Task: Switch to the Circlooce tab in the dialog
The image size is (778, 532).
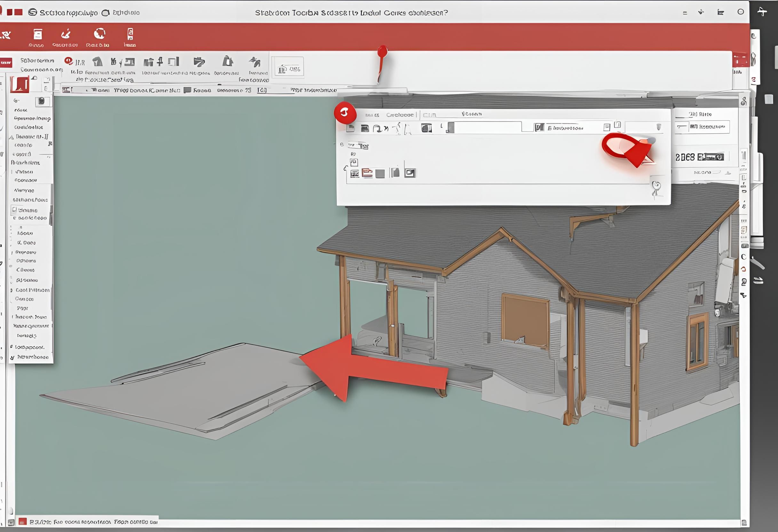Action: click(400, 114)
